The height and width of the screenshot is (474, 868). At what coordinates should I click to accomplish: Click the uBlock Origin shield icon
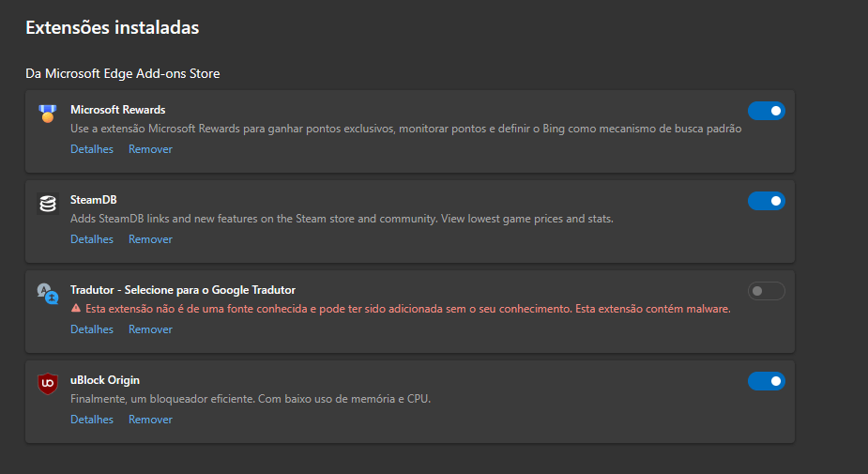pyautogui.click(x=48, y=383)
